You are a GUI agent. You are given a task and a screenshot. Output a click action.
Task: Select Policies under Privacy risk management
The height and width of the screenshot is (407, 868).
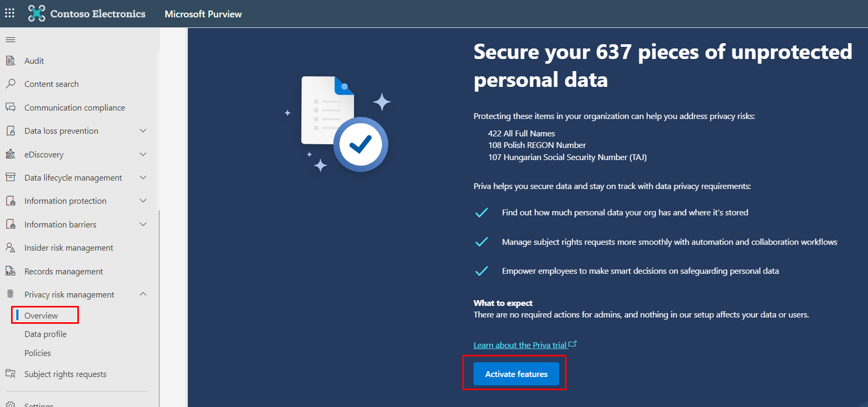[x=38, y=353]
